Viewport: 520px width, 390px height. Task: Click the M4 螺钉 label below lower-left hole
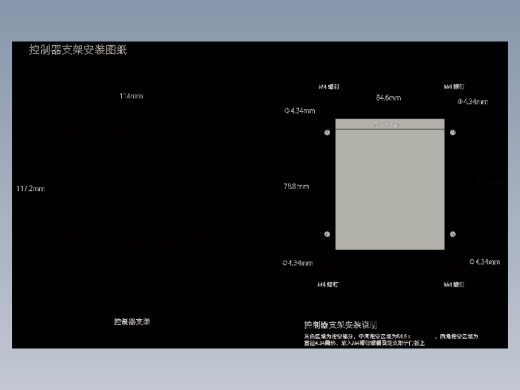point(328,285)
